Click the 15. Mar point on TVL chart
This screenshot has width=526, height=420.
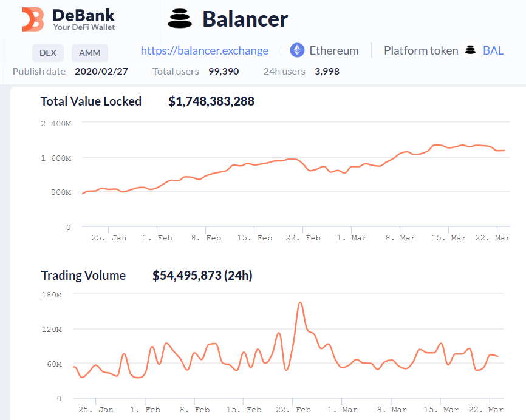point(449,147)
